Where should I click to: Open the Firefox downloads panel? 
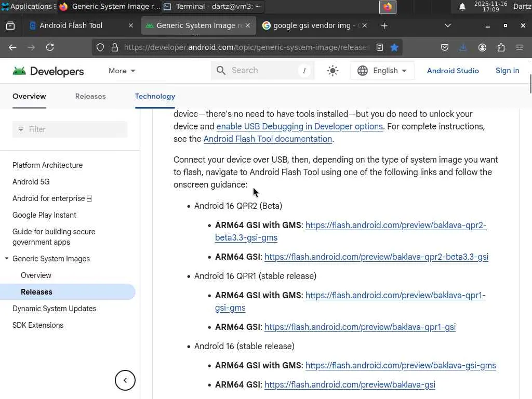click(463, 47)
